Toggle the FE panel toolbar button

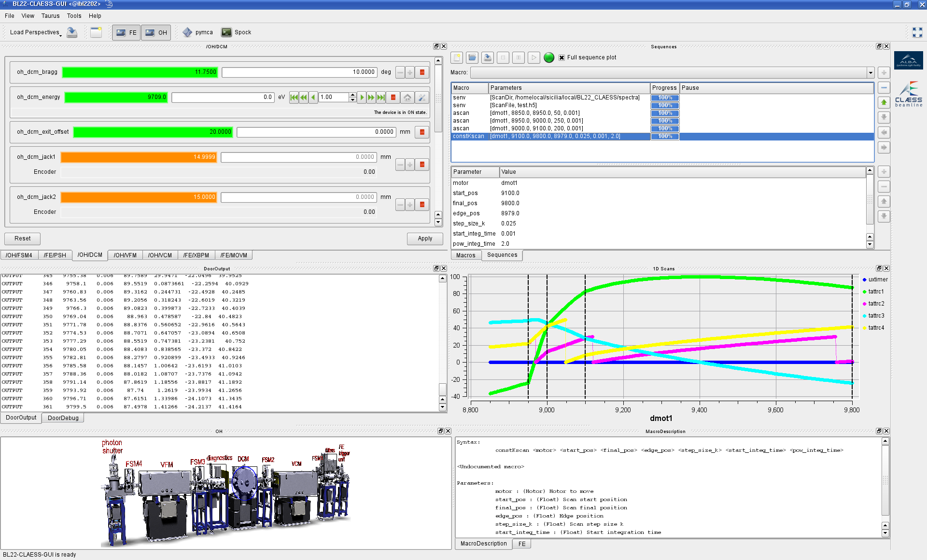(126, 32)
